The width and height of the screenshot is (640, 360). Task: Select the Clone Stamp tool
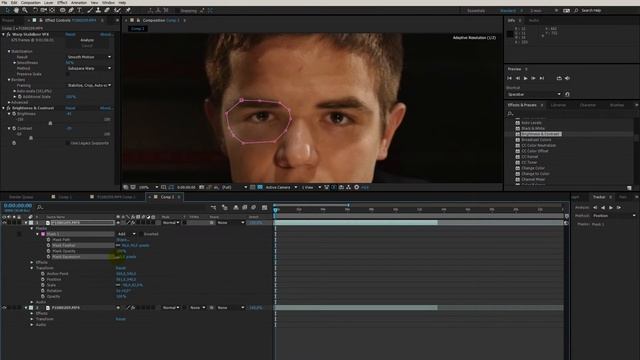[x=98, y=10]
